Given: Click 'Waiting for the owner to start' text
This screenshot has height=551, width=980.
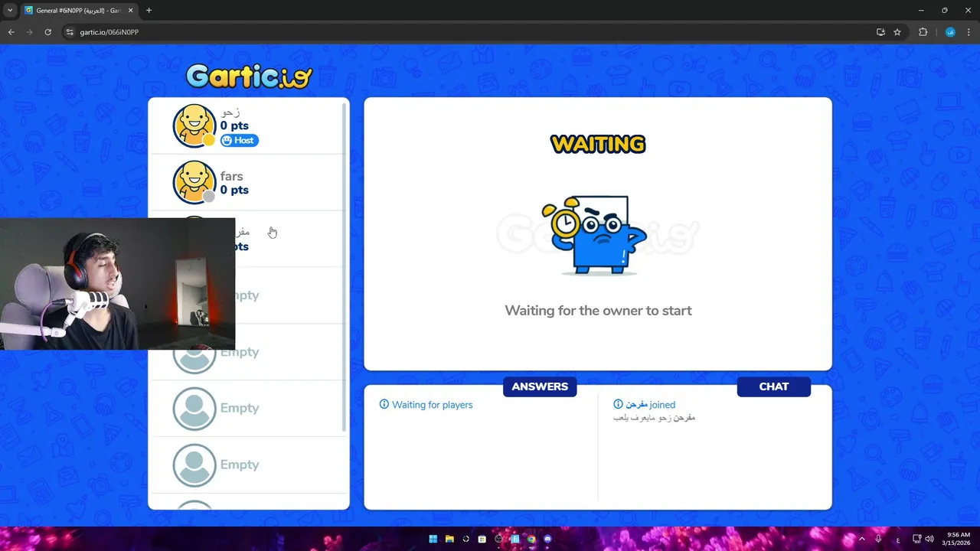Looking at the screenshot, I should point(598,311).
